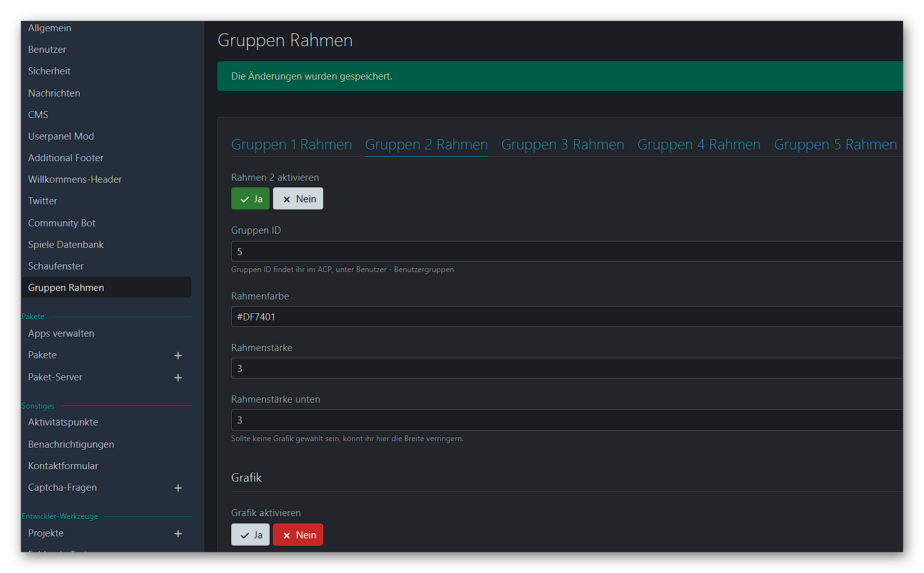
Task: Open Spiele Datenbank menu entry
Action: (66, 245)
